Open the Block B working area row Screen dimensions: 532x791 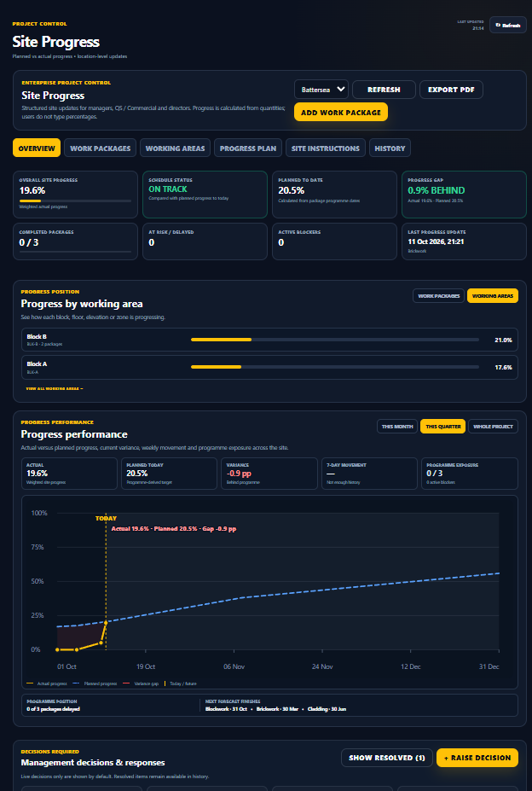tap(269, 340)
